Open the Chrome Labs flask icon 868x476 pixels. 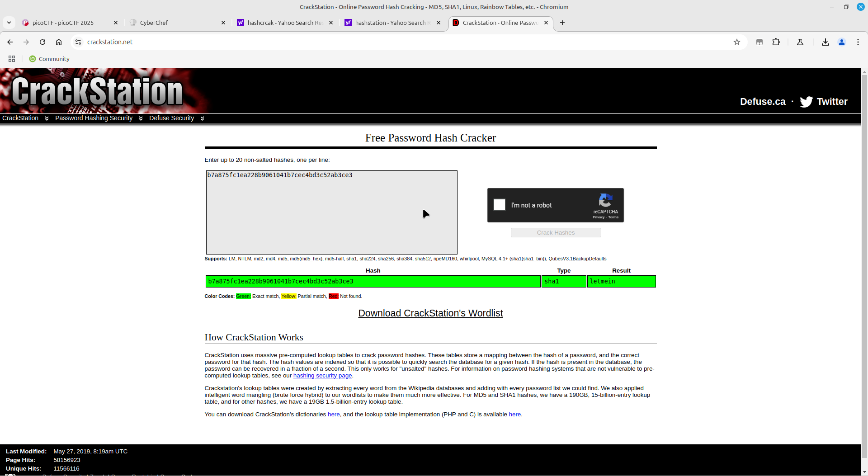click(x=800, y=42)
